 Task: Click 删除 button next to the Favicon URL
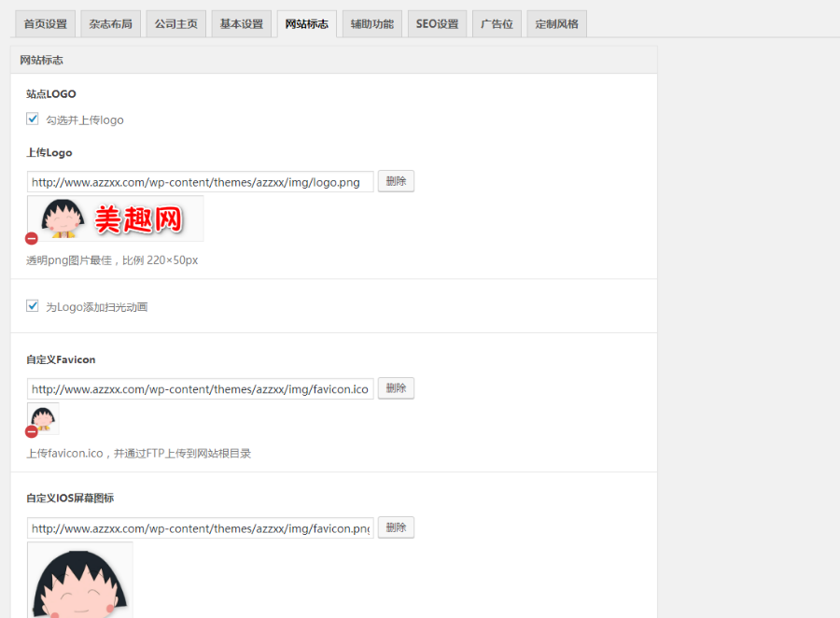(x=396, y=387)
